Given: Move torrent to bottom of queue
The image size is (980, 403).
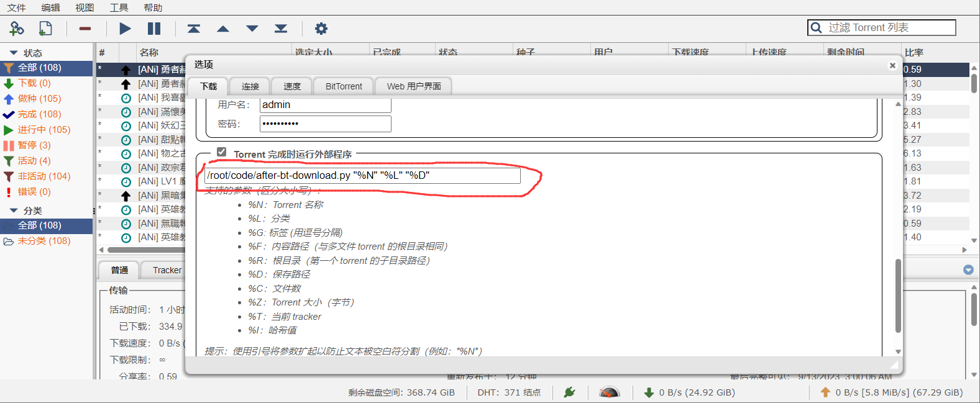Looking at the screenshot, I should point(281,29).
